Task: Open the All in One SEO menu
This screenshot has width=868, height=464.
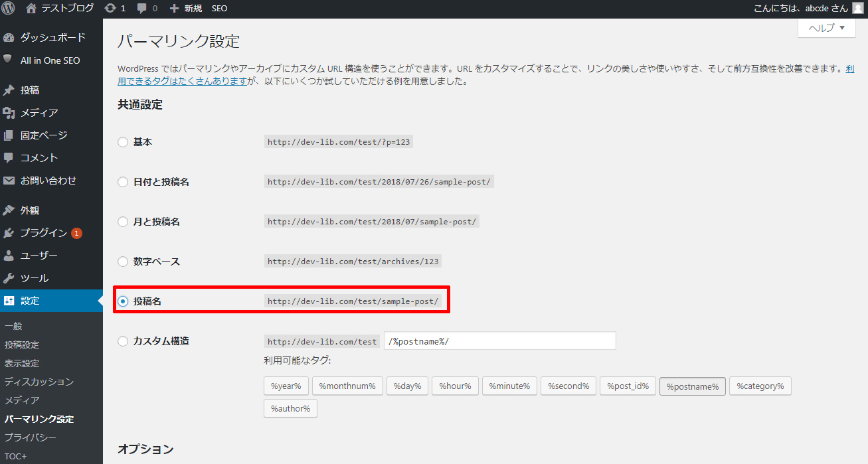Action: [50, 60]
